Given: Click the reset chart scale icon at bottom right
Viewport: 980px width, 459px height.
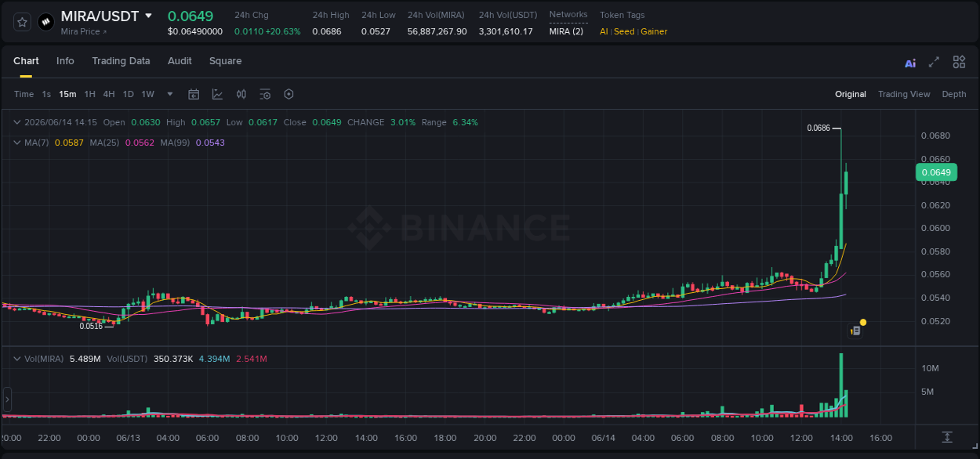Looking at the screenshot, I should [x=947, y=437].
